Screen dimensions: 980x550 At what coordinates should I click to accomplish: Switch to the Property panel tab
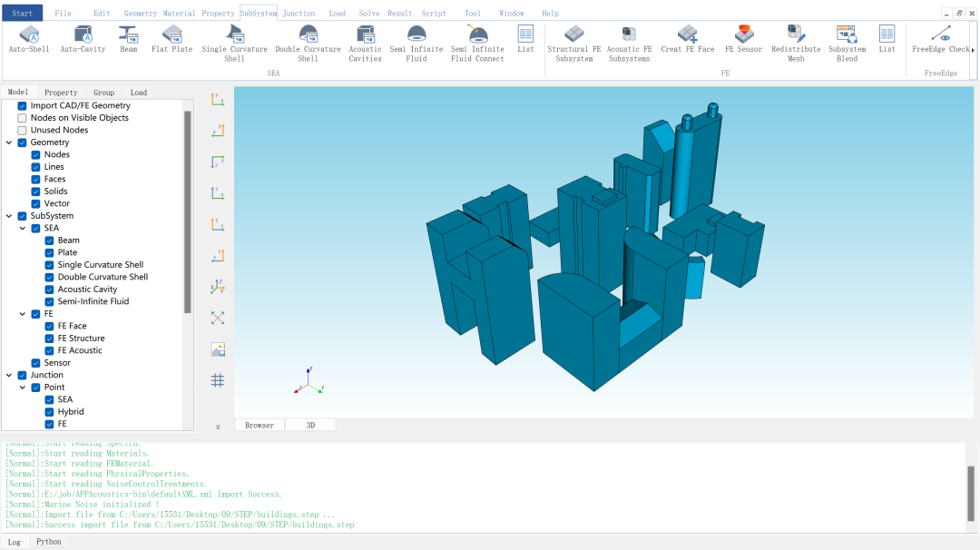click(61, 93)
